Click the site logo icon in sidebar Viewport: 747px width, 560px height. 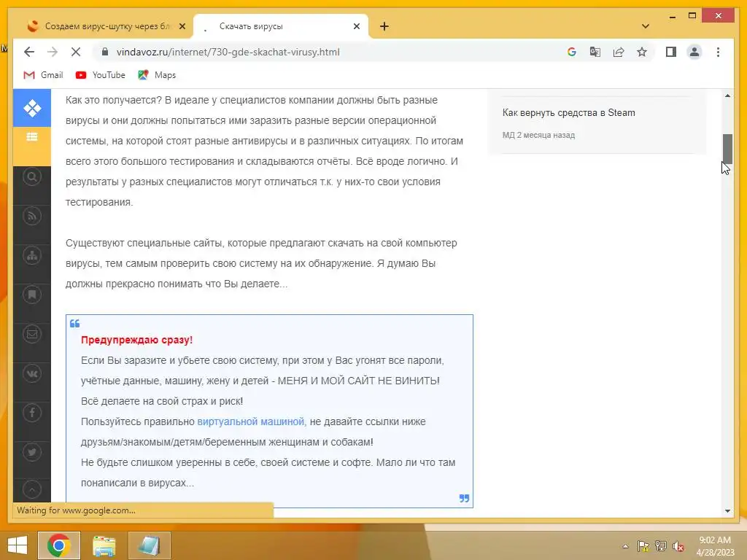point(32,108)
